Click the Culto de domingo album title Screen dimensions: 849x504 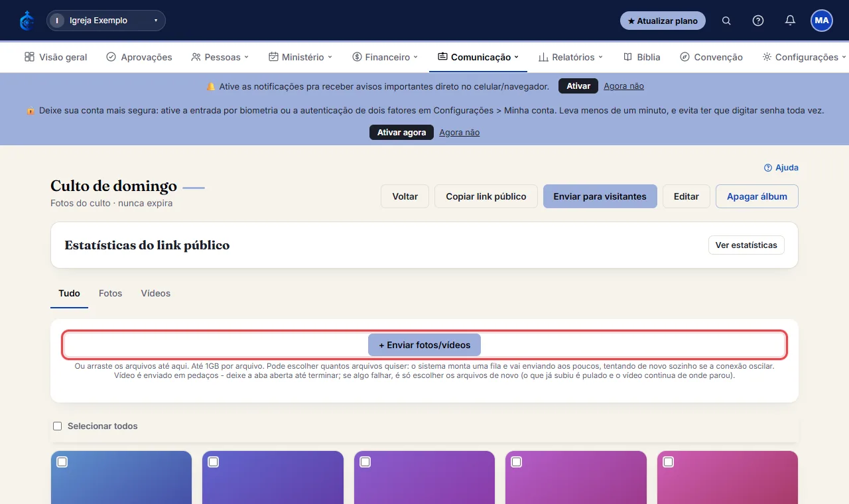click(113, 186)
